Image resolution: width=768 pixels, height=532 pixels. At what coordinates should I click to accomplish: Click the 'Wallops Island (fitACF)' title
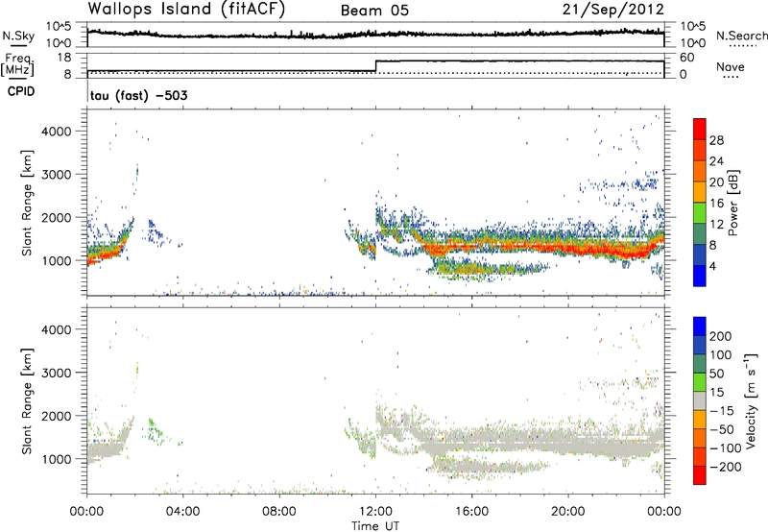pos(186,10)
